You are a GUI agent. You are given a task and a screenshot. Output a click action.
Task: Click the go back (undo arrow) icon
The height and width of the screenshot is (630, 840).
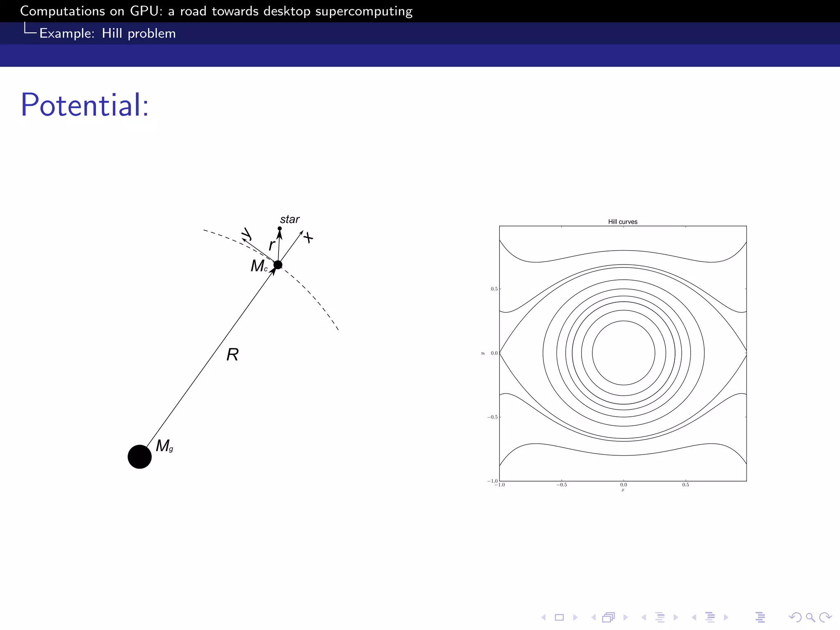[795, 617]
